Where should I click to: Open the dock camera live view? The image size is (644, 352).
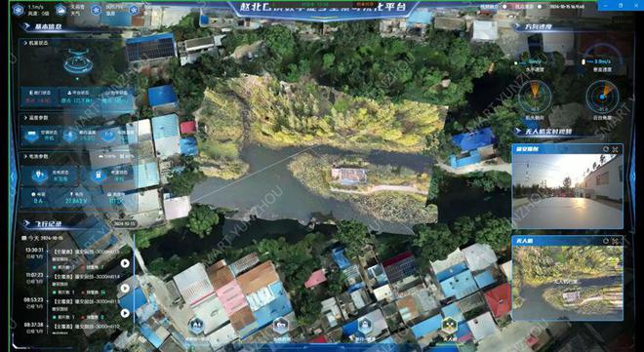click(x=567, y=191)
